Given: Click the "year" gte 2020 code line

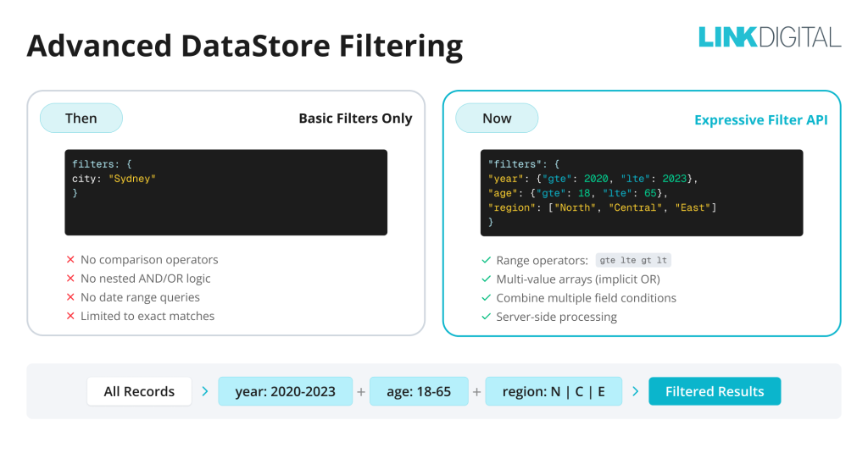Looking at the screenshot, I should 593,179.
